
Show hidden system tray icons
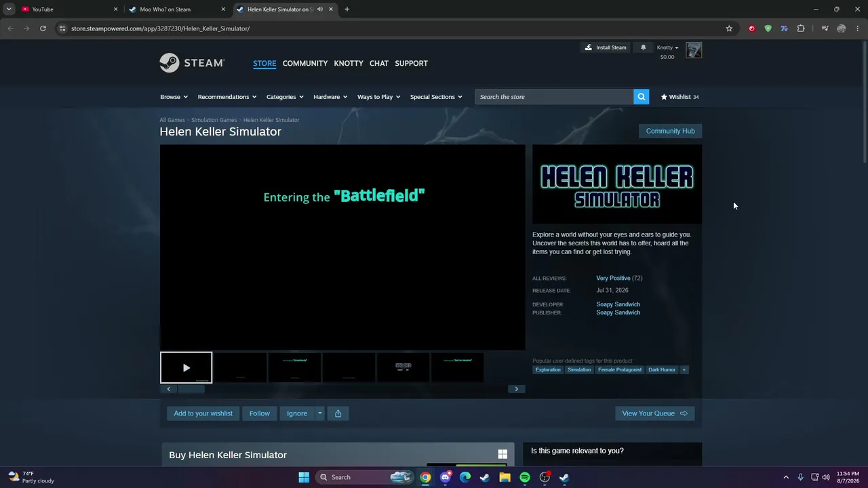click(x=786, y=477)
